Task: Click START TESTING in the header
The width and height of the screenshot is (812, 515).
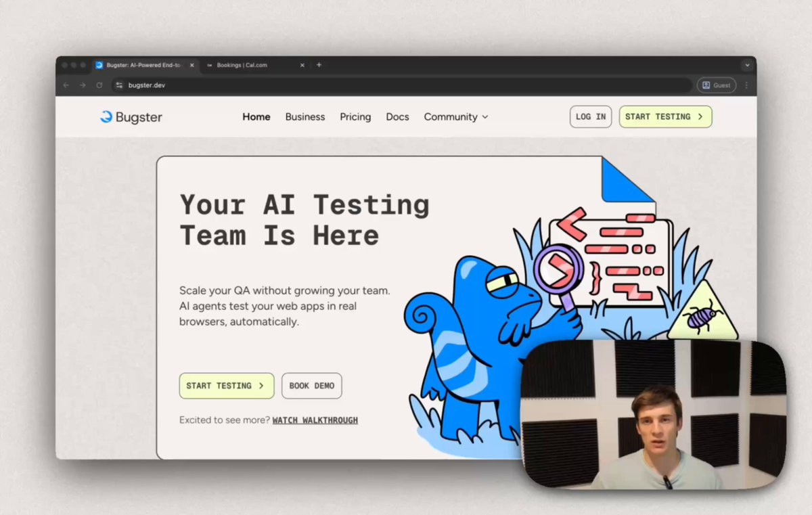Action: click(x=665, y=116)
